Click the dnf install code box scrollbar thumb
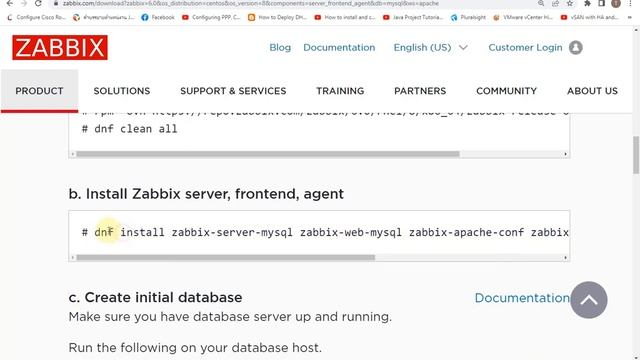 pos(225,258)
